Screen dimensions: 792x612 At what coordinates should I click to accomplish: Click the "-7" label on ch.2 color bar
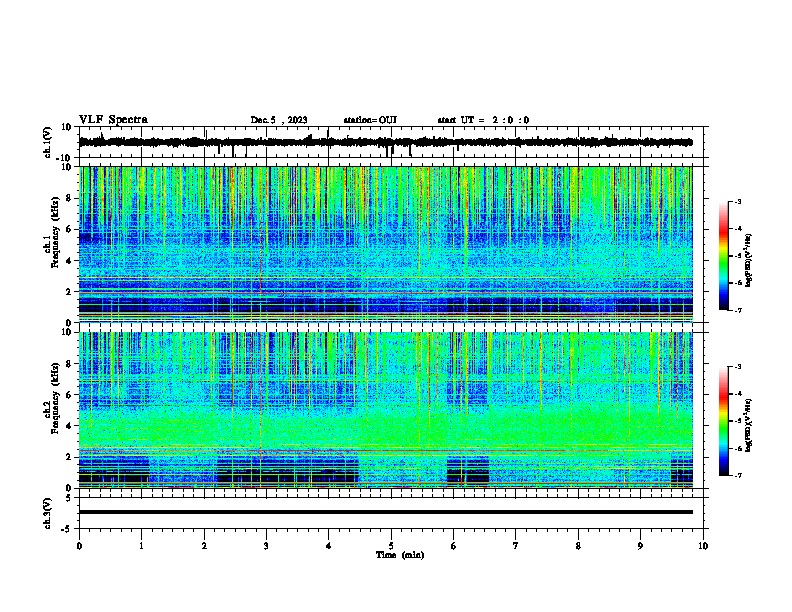tap(737, 475)
